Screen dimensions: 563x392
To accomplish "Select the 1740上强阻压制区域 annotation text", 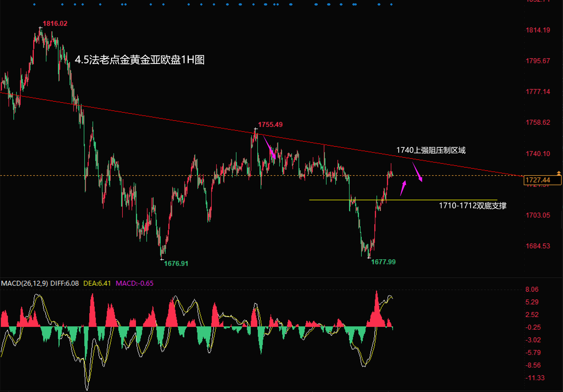I will (x=431, y=150).
